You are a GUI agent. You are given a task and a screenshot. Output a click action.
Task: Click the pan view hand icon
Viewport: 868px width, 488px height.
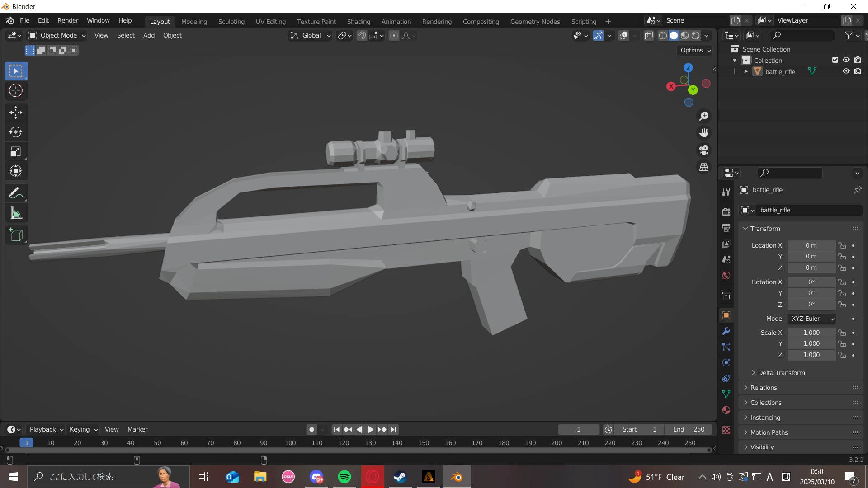click(704, 133)
